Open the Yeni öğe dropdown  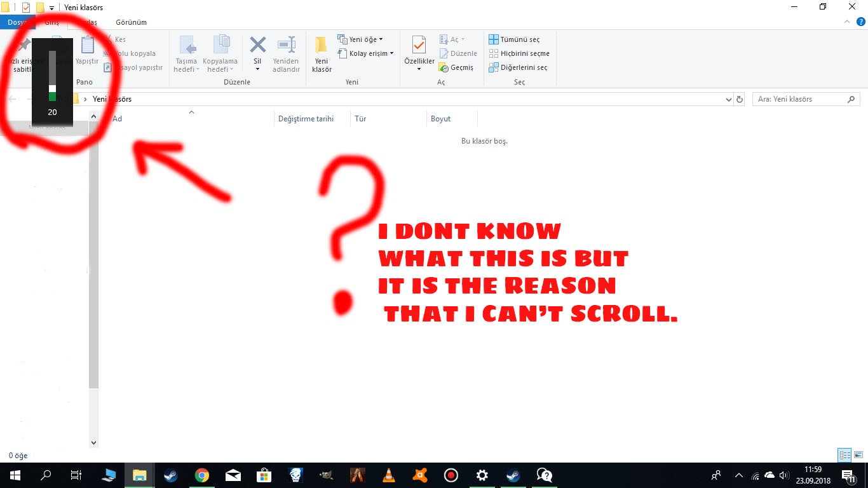point(360,39)
